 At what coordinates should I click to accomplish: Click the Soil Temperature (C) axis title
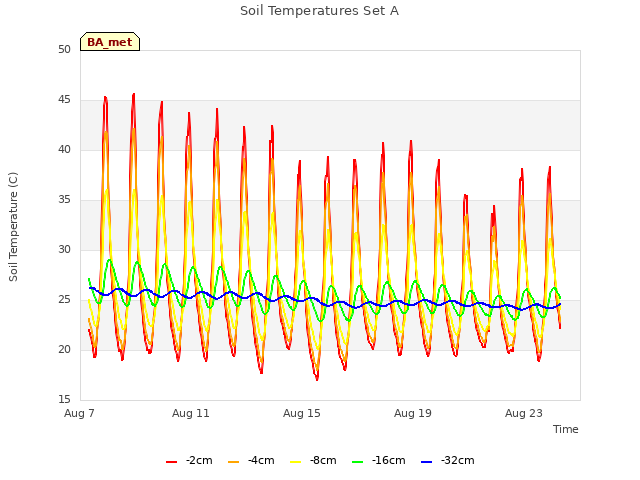(x=13, y=227)
